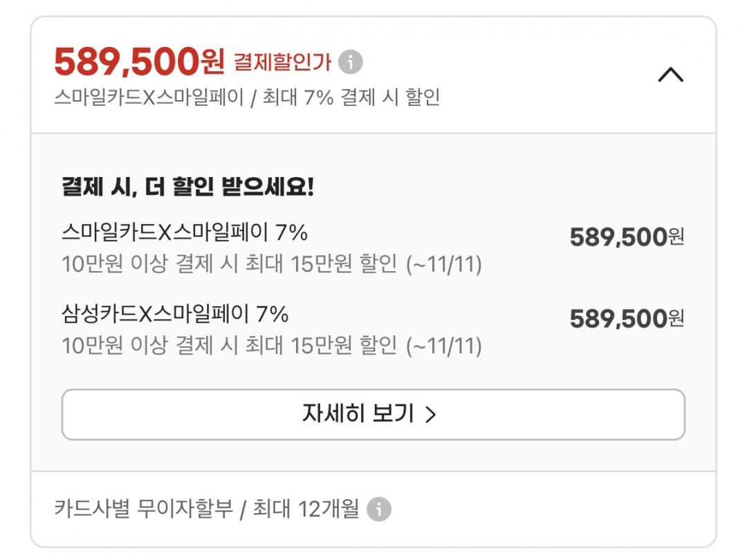Click the 결제 시, 더 할인 받으세요! heading
Screen dimensions: 747x560
click(187, 187)
